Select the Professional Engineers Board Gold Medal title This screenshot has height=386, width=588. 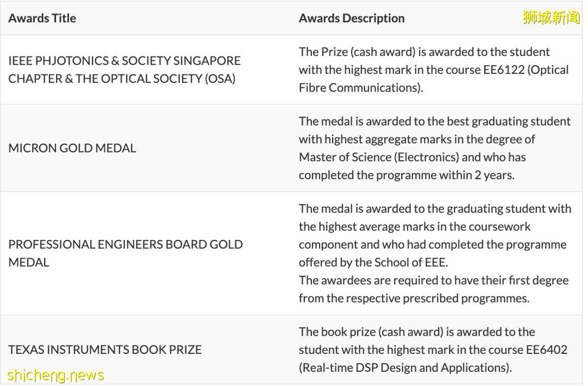(125, 253)
